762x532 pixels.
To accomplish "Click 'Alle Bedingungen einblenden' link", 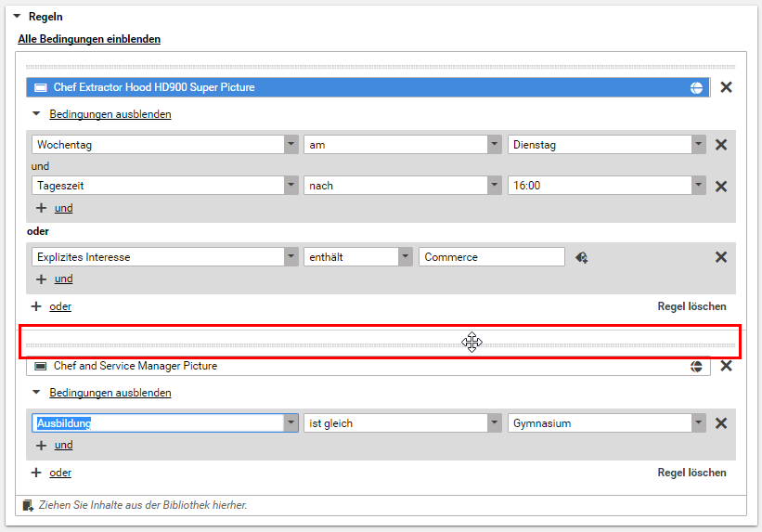I will click(x=89, y=39).
